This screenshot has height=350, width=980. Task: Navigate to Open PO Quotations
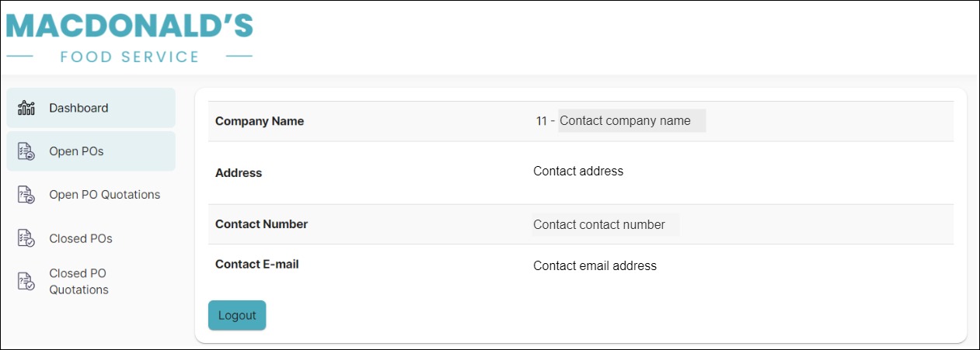(104, 195)
